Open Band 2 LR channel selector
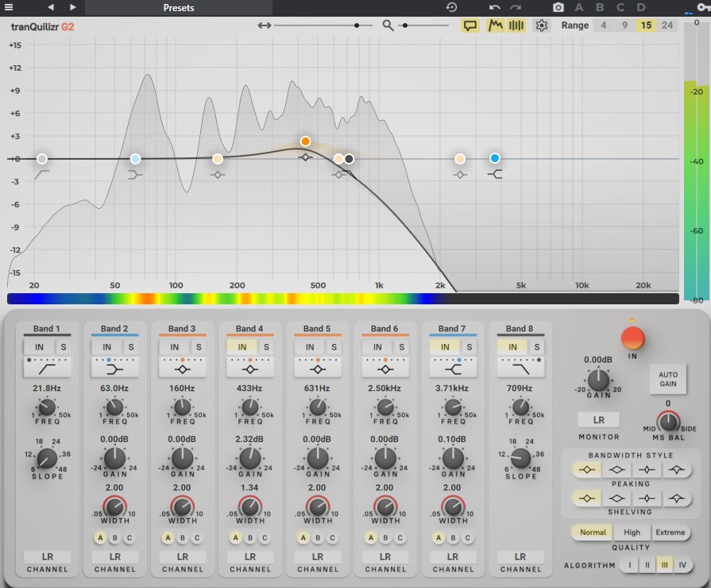Viewport: 711px width, 588px height. pos(114,557)
